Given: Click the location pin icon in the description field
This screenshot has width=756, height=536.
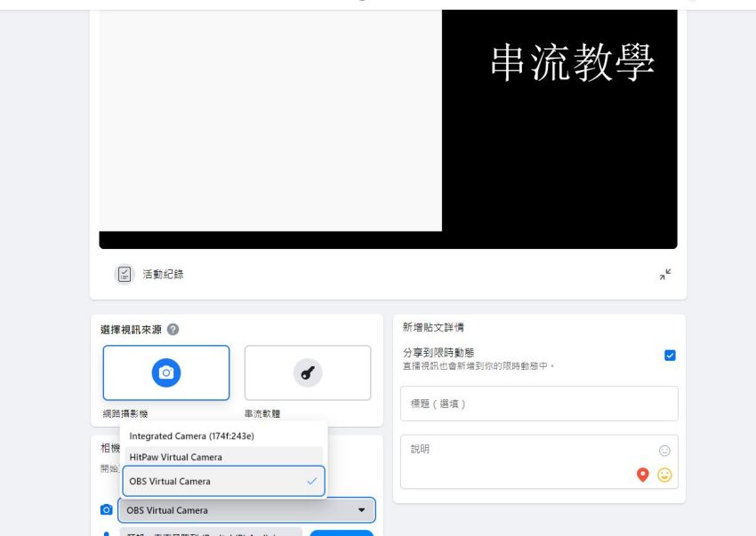Looking at the screenshot, I should (644, 474).
